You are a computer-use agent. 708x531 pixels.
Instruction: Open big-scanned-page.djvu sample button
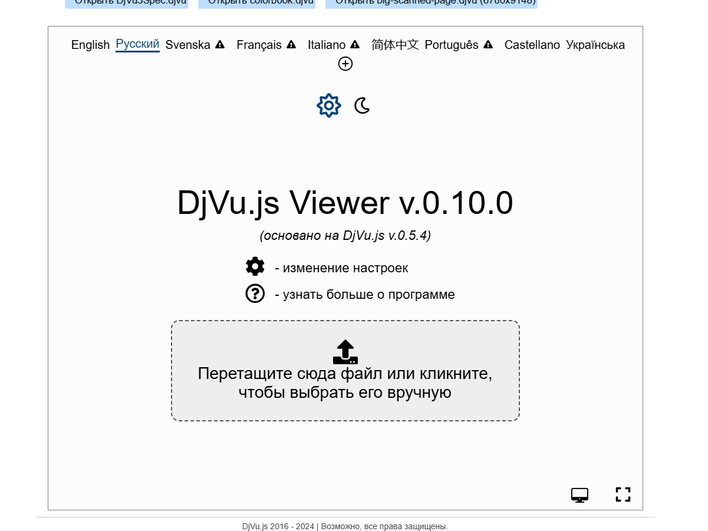431,3
